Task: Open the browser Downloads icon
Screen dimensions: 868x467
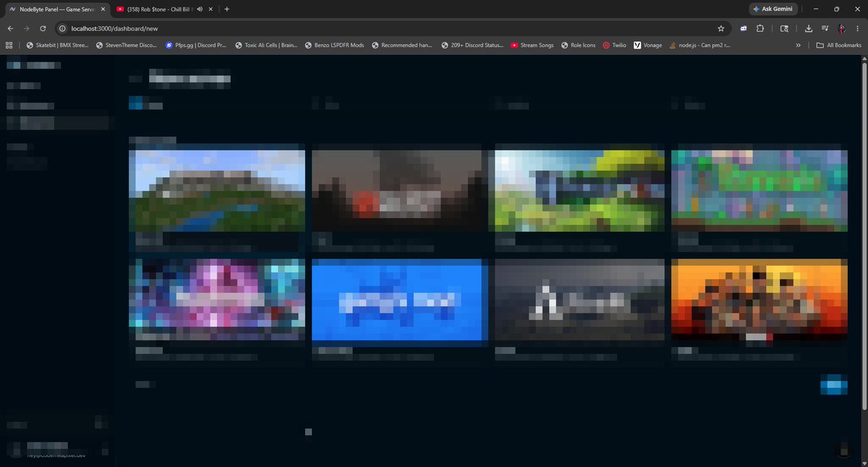Action: [808, 28]
